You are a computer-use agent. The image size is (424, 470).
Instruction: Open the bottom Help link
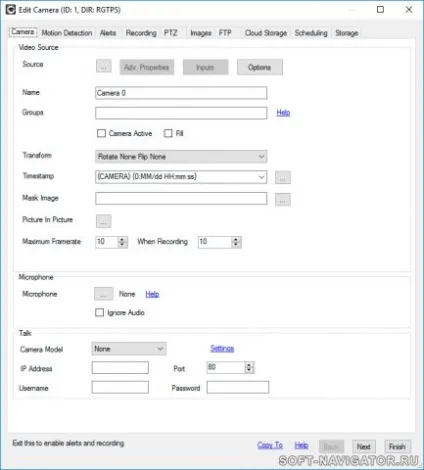[301, 445]
